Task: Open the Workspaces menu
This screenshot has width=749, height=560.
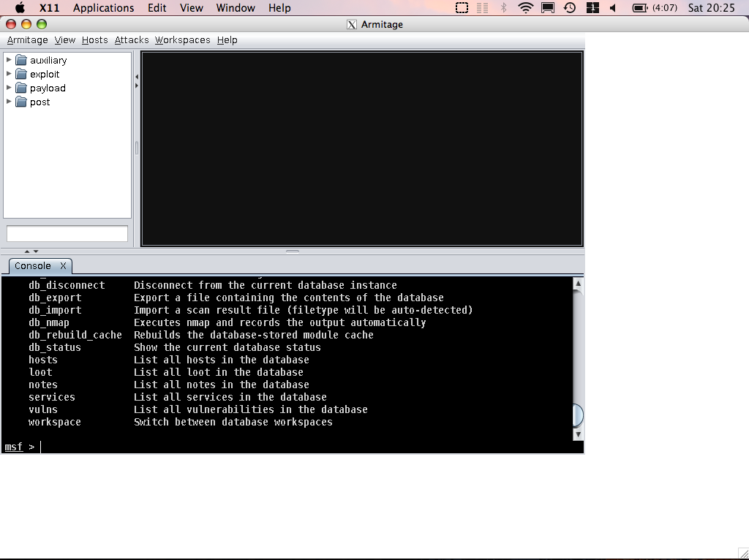Action: [x=182, y=40]
